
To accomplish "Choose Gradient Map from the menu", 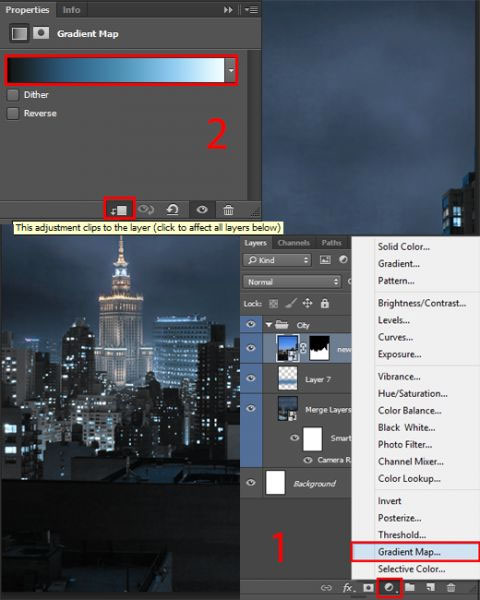I will [x=415, y=552].
